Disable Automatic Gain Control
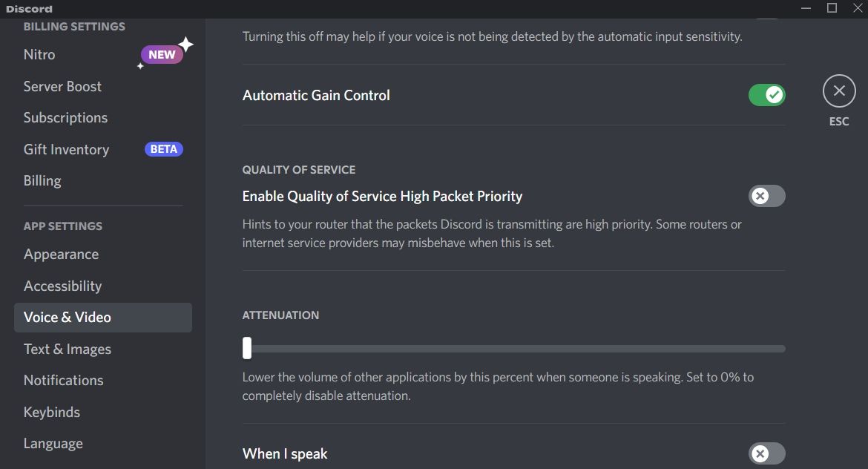The image size is (868, 469). coord(766,94)
